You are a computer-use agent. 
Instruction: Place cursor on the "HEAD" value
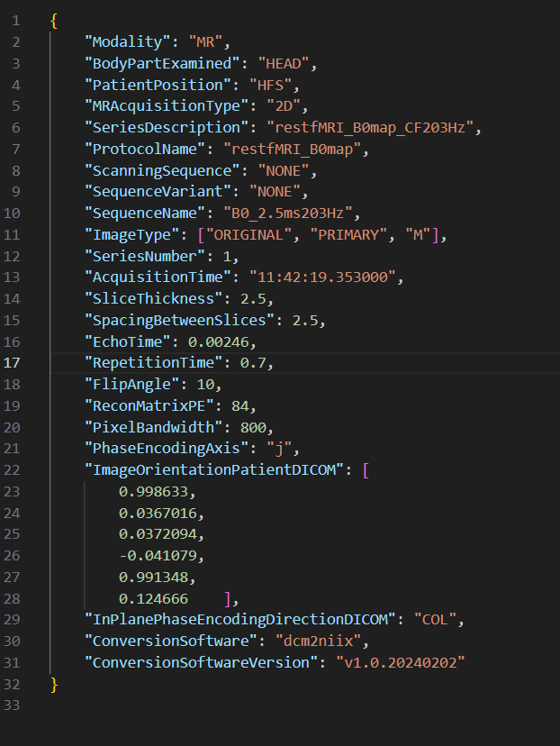(x=285, y=63)
